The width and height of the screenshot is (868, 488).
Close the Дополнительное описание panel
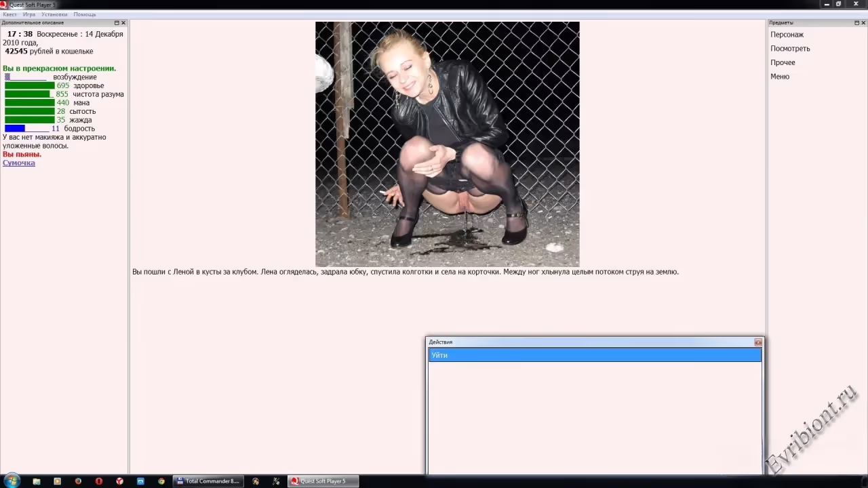coord(123,23)
